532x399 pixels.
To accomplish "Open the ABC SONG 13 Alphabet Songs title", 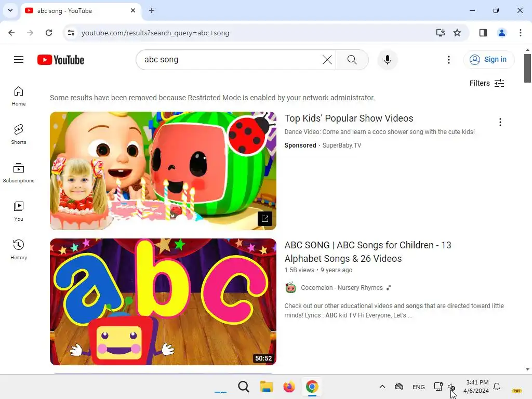I will point(368,252).
